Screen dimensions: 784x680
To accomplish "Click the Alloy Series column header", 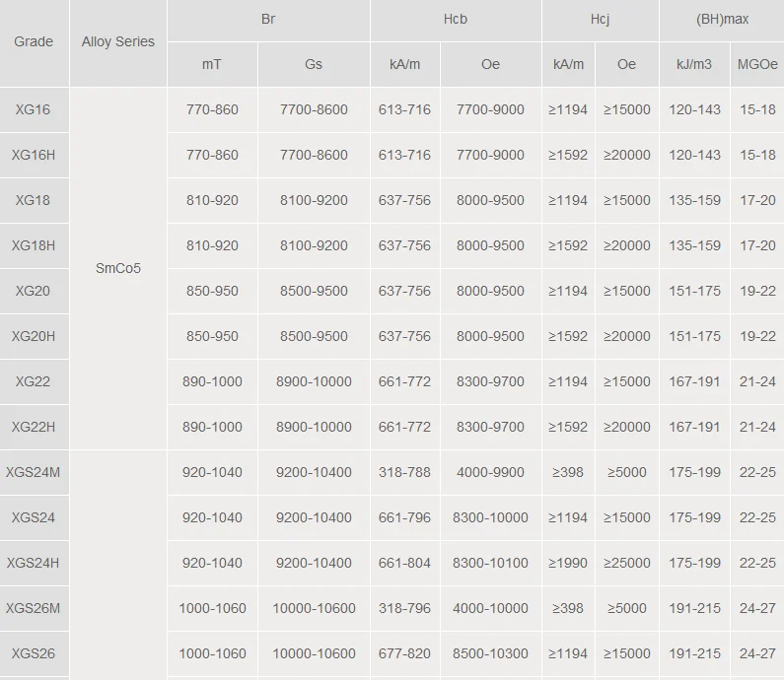I will click(x=117, y=42).
